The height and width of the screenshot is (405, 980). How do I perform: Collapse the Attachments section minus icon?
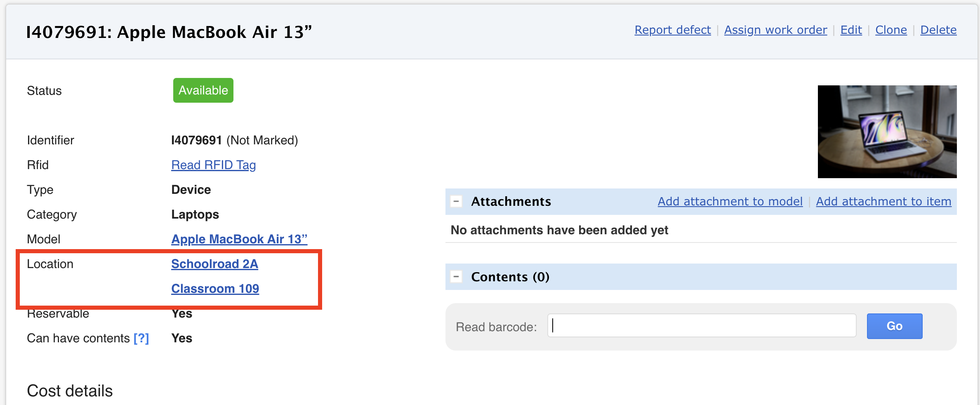pyautogui.click(x=456, y=202)
